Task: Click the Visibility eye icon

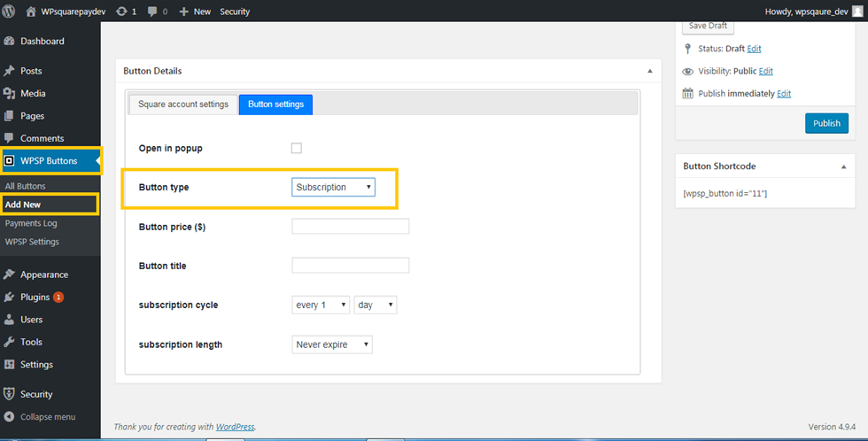Action: coord(687,72)
